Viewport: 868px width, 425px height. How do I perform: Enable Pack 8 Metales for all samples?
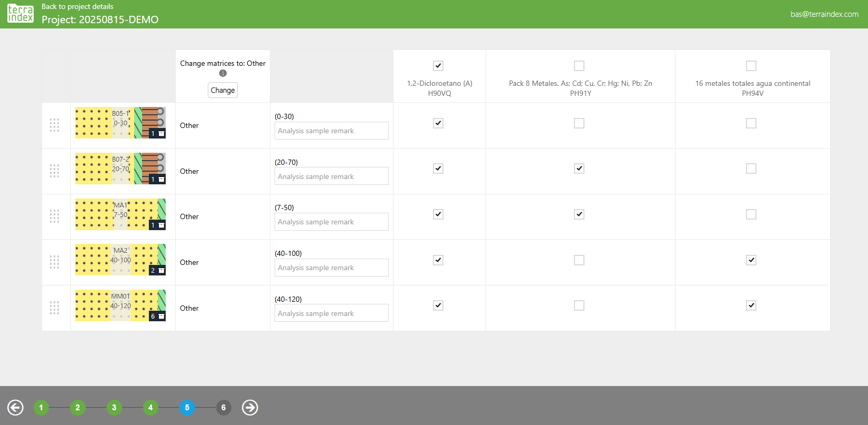[x=579, y=66]
